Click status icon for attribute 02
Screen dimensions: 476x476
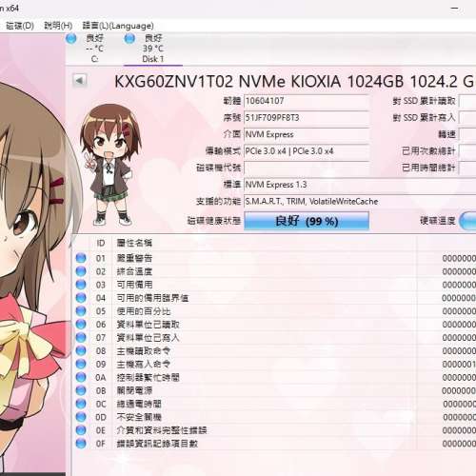(81, 271)
